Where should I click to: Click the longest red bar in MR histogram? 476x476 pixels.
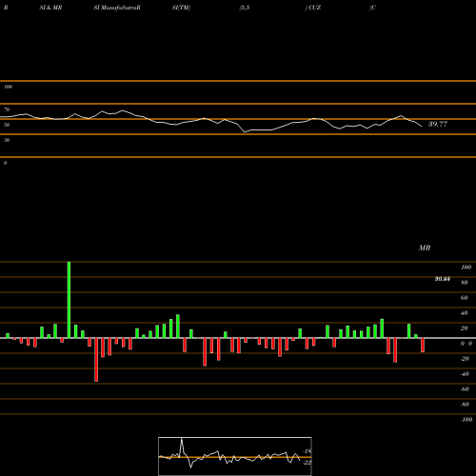[x=96, y=360]
